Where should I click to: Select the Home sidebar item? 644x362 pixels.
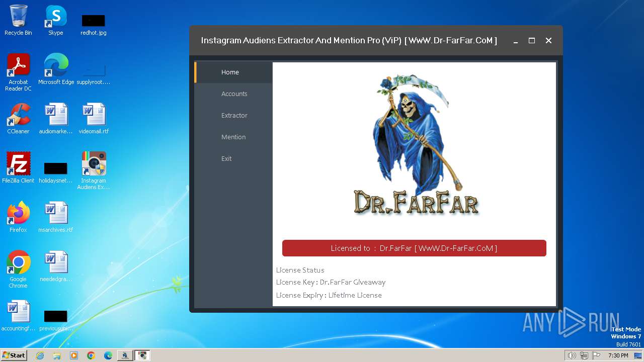pyautogui.click(x=234, y=72)
